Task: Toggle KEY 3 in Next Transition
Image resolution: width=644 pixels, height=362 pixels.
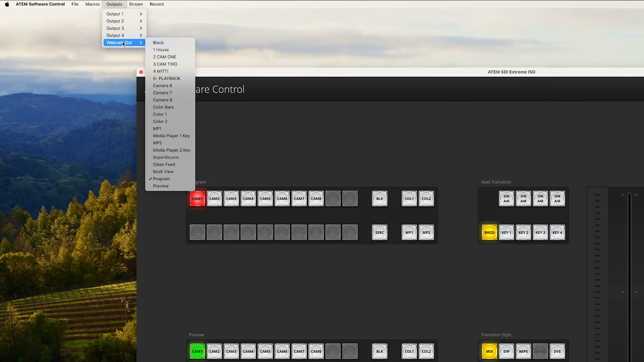Action: point(540,233)
